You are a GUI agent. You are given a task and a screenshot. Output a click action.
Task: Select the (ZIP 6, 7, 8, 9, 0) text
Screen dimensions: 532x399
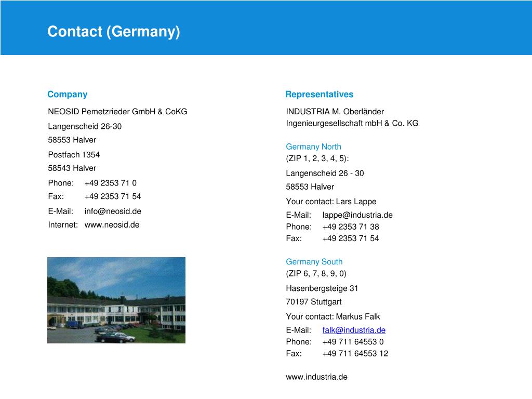pyautogui.click(x=316, y=273)
